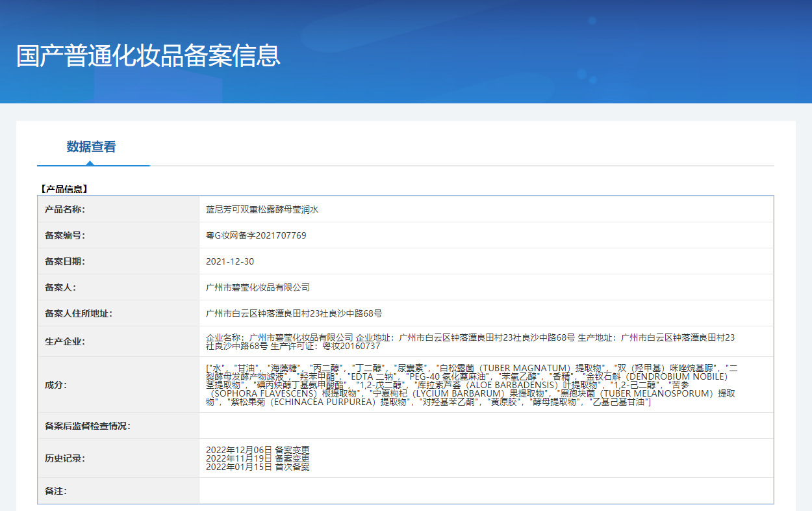
Task: Click the page title 国产普通化妆品备案信息
Action: pos(148,56)
